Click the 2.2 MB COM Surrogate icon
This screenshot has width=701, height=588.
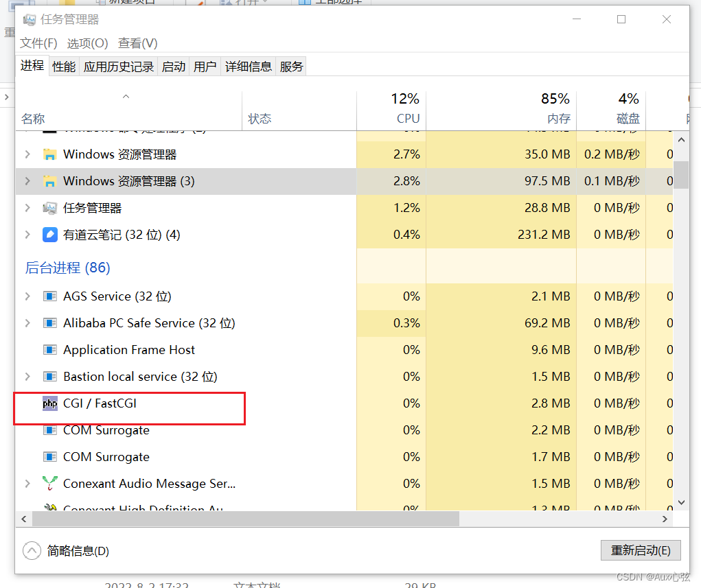tap(49, 430)
